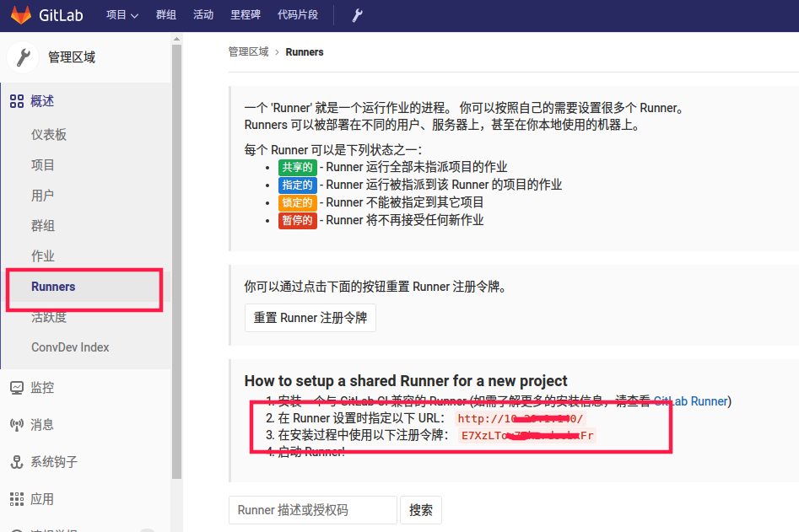Click the green 共享的 status badge

click(298, 168)
